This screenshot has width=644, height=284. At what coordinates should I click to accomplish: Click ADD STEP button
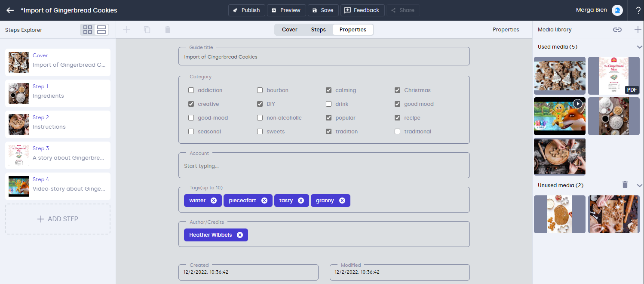pyautogui.click(x=58, y=219)
